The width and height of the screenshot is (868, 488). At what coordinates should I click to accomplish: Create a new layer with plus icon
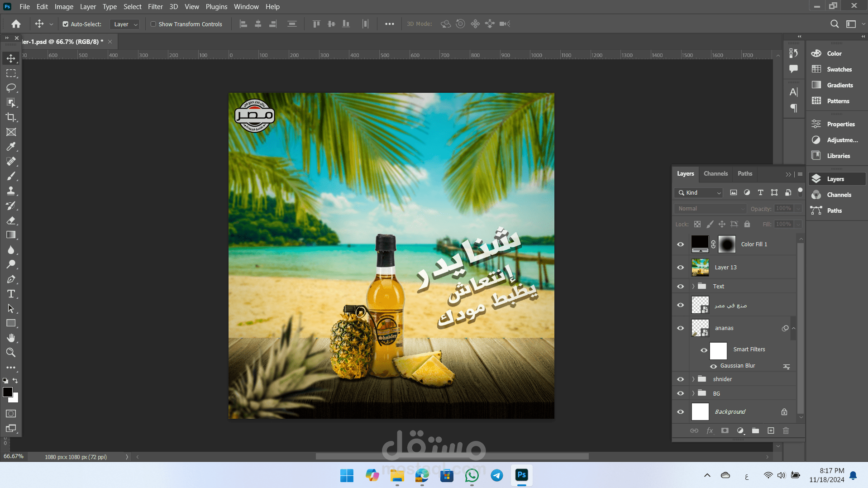point(771,431)
